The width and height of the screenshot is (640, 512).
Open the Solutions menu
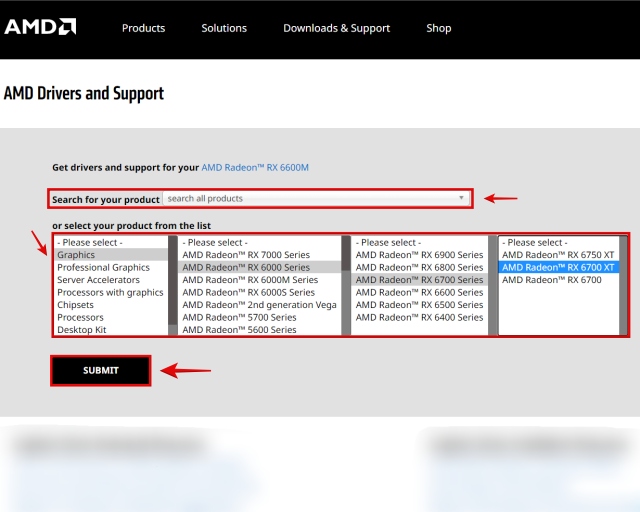[x=224, y=28]
